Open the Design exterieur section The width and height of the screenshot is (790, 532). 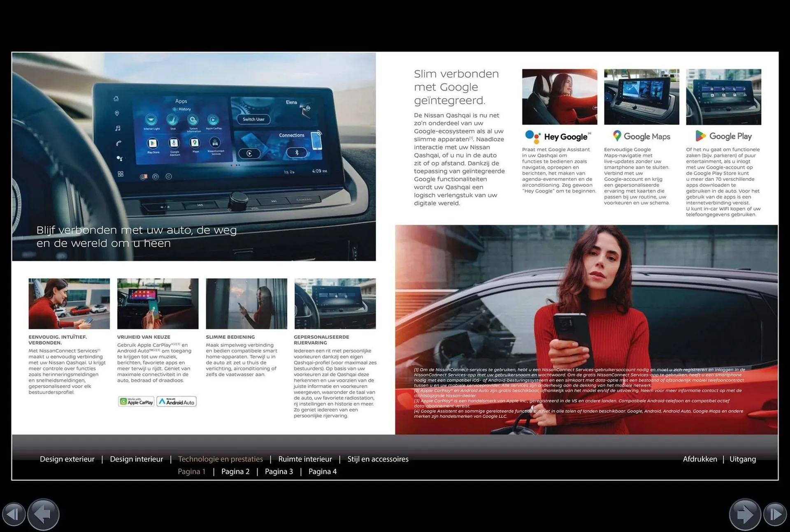pyautogui.click(x=67, y=459)
